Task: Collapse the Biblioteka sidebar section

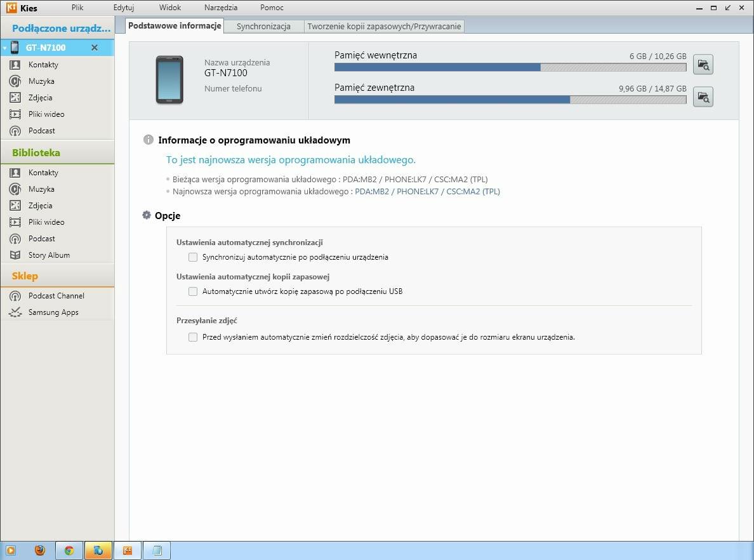Action: [x=57, y=152]
